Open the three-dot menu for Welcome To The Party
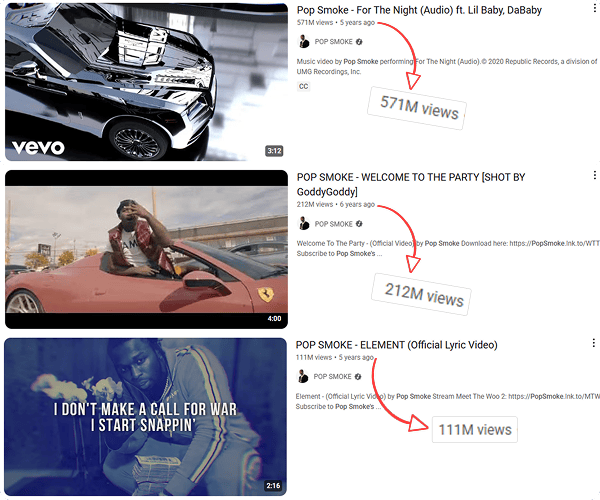This screenshot has height=500, width=600. point(594,175)
